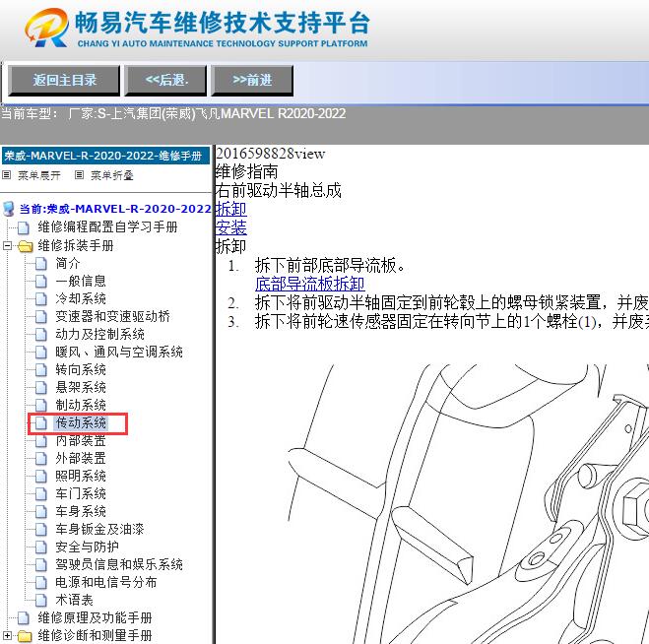This screenshot has width=649, height=644.
Task: Click page icon beside 车身系统
Action: tap(41, 512)
